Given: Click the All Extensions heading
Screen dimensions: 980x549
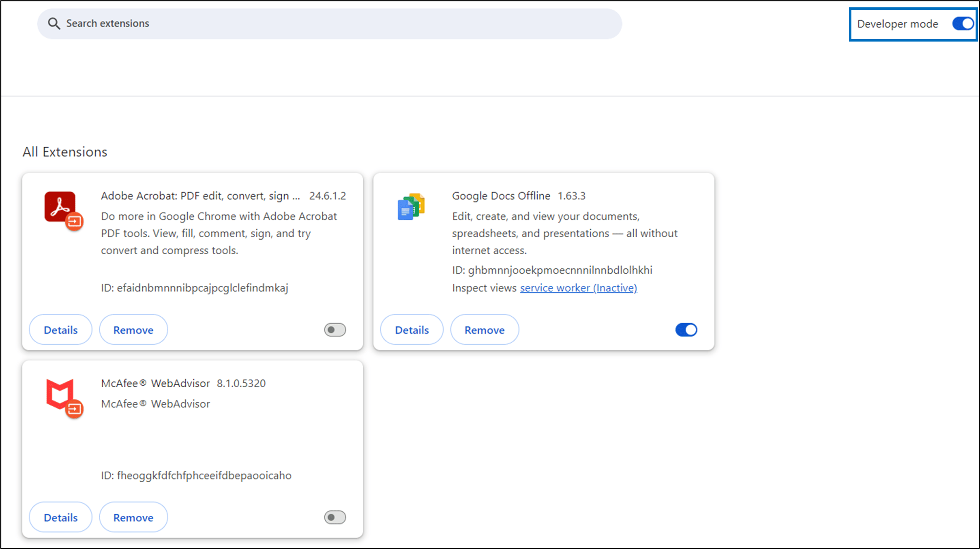Looking at the screenshot, I should [x=65, y=152].
